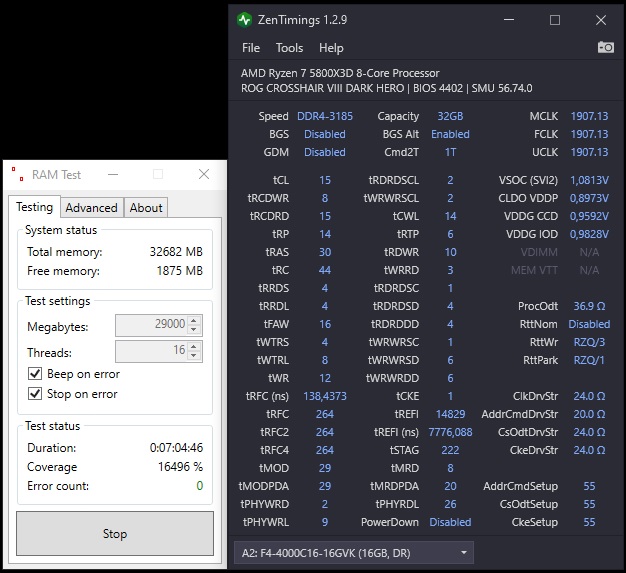Viewport: 626px width, 573px height.
Task: Open the Help menu in ZenTimings
Action: coord(331,48)
